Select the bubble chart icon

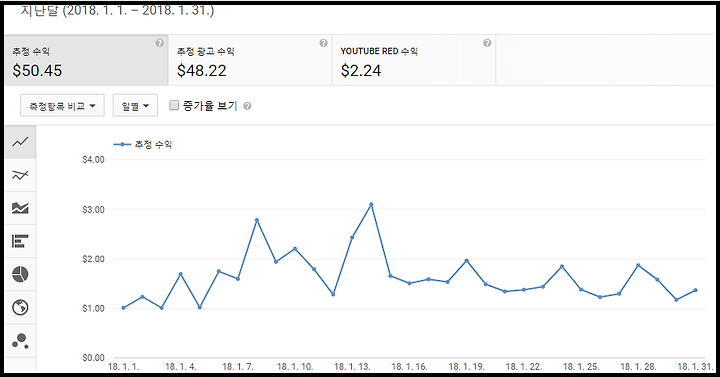click(20, 340)
